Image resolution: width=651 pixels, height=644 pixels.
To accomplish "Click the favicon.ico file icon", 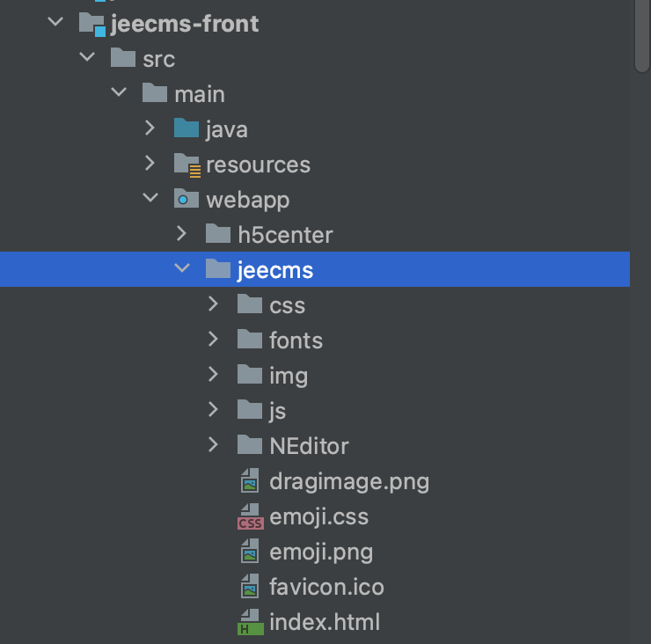I will click(x=251, y=587).
